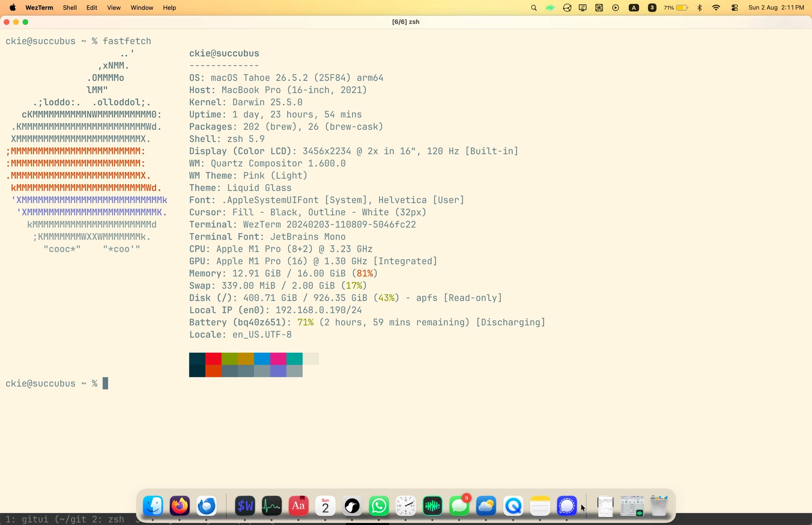Click the globe network menu bar icon
The height and width of the screenshot is (525, 812).
click(567, 8)
